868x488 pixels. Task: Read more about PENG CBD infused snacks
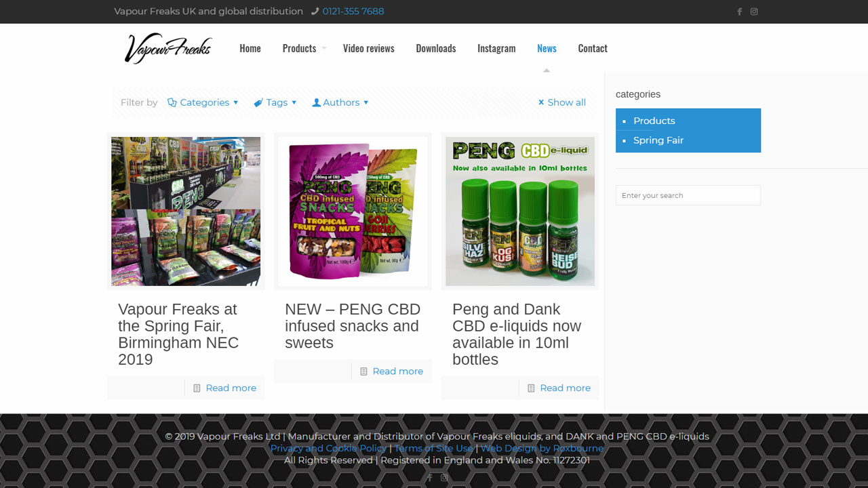point(398,371)
